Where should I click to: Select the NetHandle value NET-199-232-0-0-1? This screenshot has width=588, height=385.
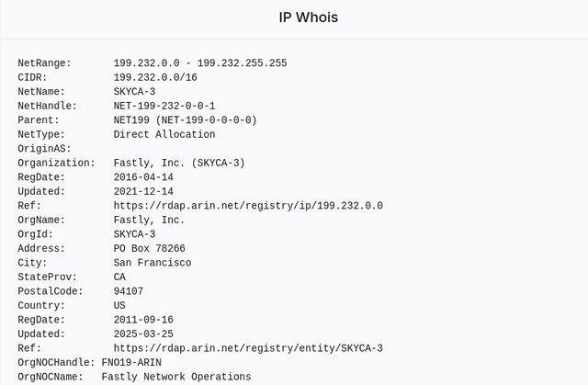point(164,106)
